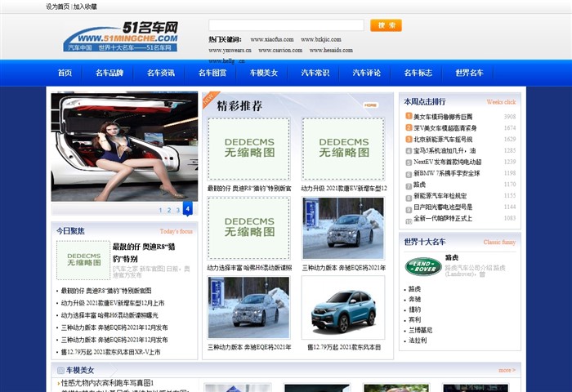Click 今日聚焦 DEDECMS placeholder thumbnail
This screenshot has height=392, width=572.
(83, 260)
